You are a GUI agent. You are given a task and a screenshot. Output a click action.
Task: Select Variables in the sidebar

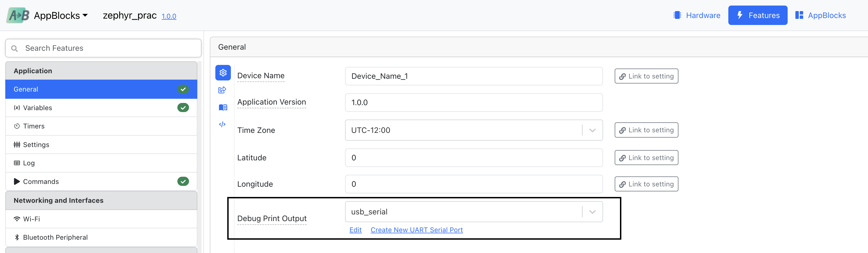101,108
